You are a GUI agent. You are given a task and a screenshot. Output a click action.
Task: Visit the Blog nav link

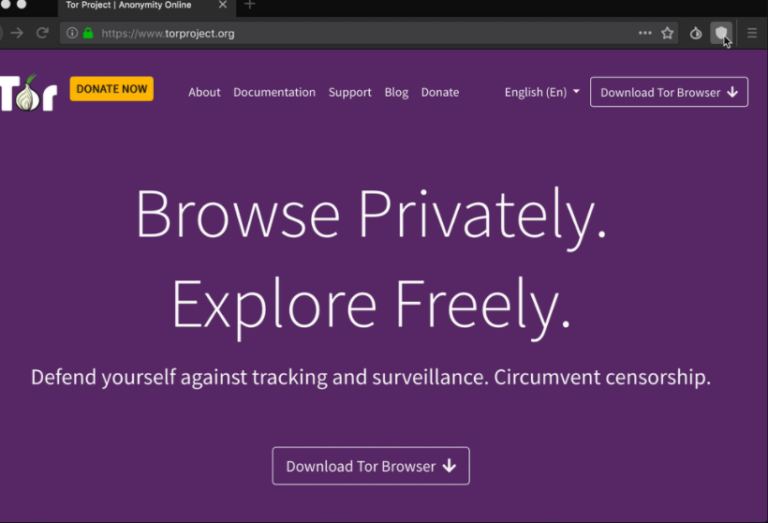pyautogui.click(x=396, y=92)
